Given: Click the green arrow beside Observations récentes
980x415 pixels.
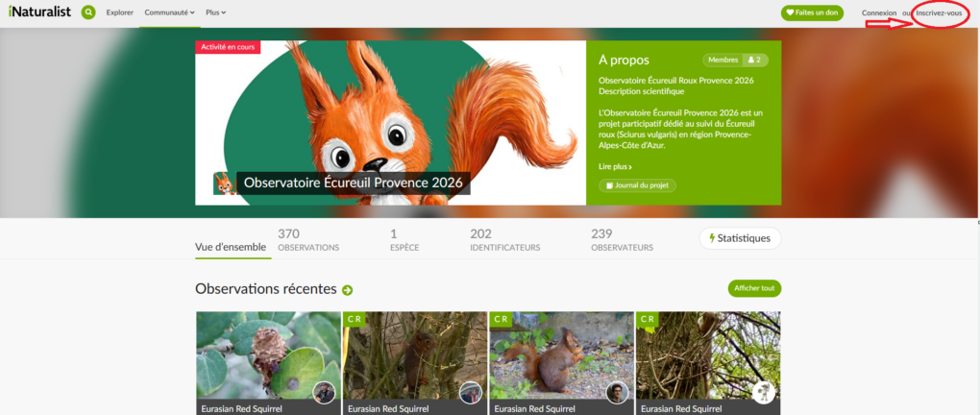Looking at the screenshot, I should (348, 289).
